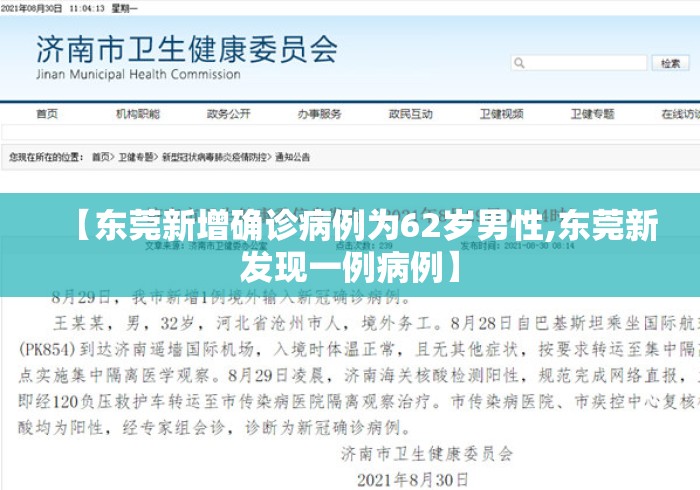Click the 检索 search button
The width and height of the screenshot is (700, 490).
671,63
